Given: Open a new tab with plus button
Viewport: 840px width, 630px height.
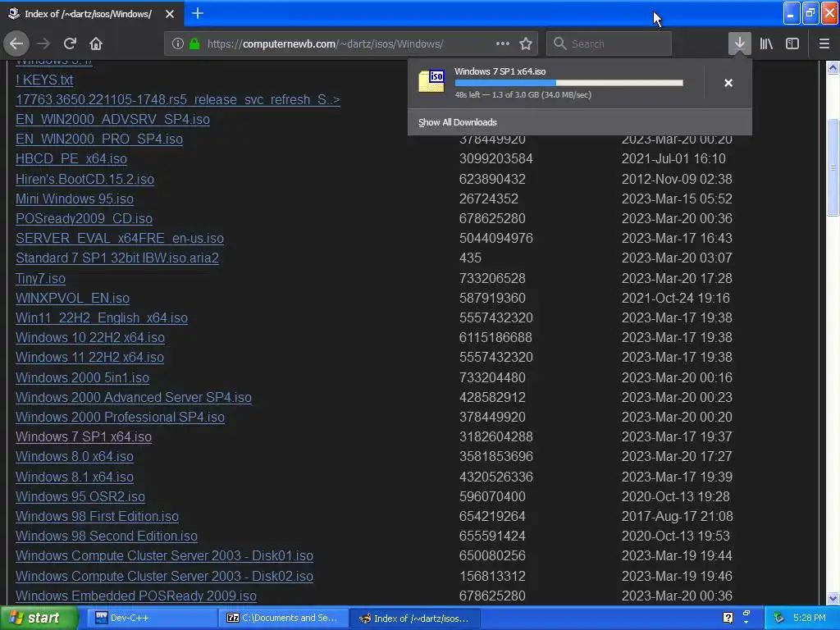Looking at the screenshot, I should (197, 13).
